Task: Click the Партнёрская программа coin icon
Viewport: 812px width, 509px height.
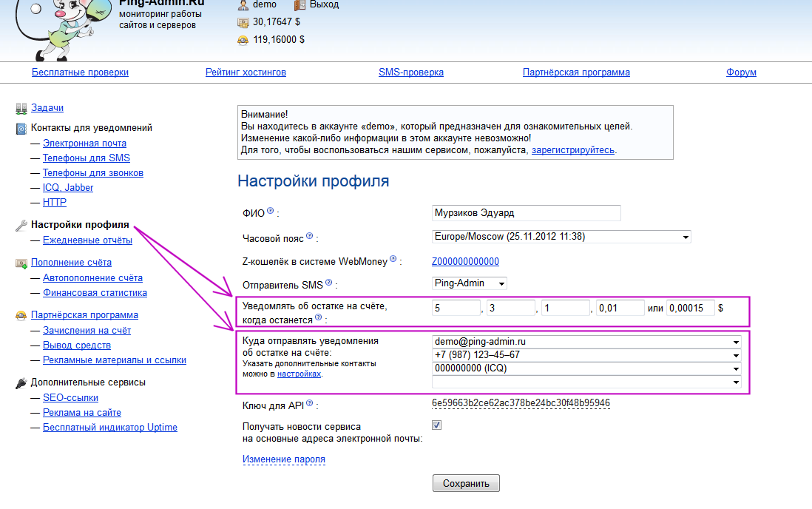Action: (x=21, y=314)
